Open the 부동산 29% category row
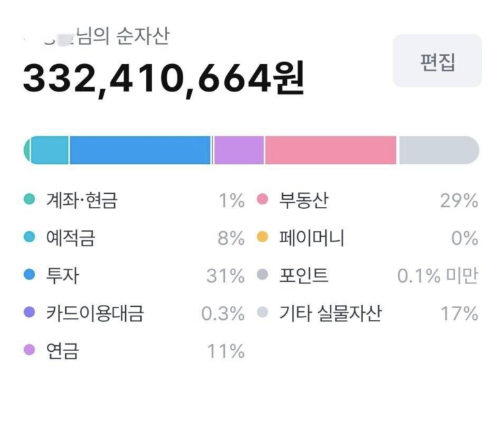 pos(368,200)
